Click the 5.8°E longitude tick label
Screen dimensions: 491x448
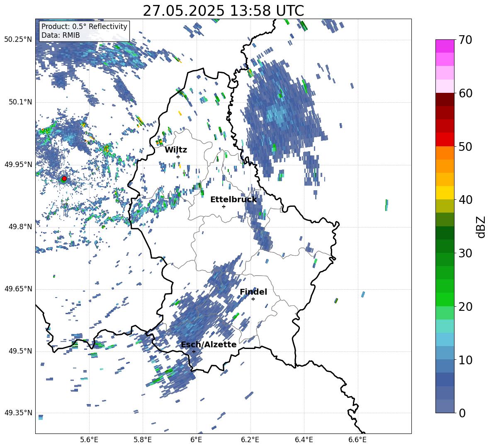click(143, 440)
